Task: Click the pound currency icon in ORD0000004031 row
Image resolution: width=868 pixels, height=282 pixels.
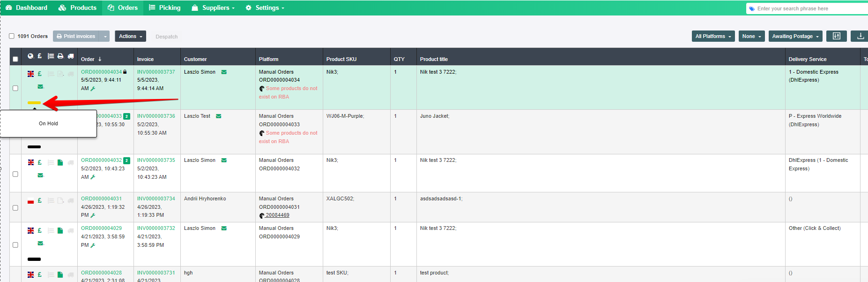Action: coord(40,200)
